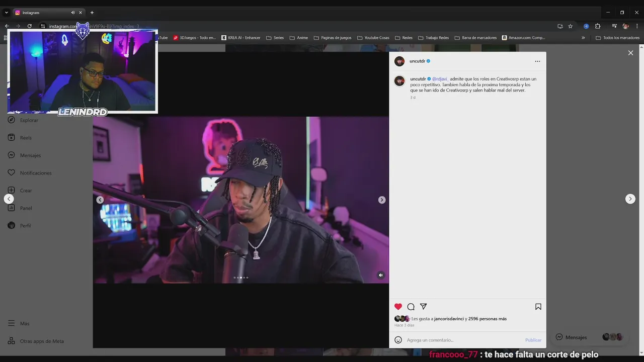The image size is (644, 362).
Task: Open new browser tab with plus
Action: 92,13
